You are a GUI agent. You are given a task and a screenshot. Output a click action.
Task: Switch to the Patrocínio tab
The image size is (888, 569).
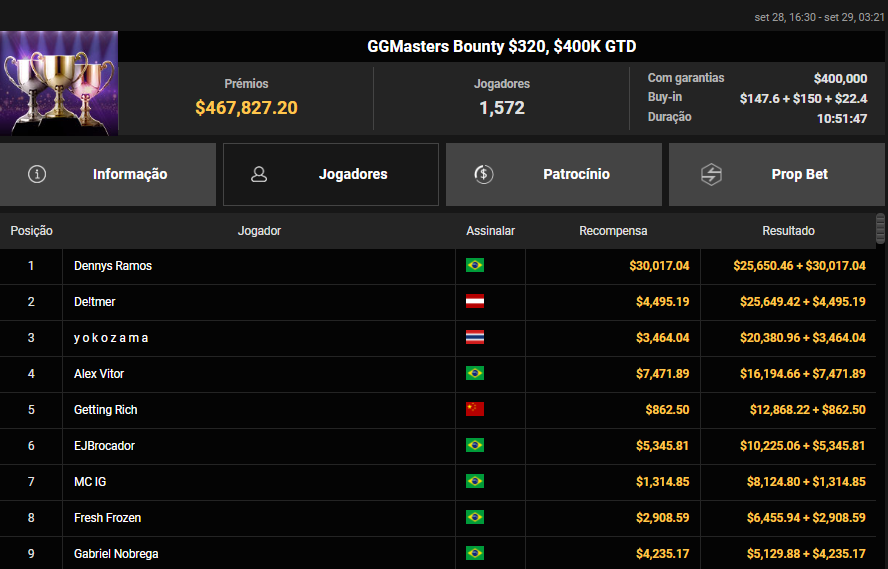pyautogui.click(x=554, y=174)
